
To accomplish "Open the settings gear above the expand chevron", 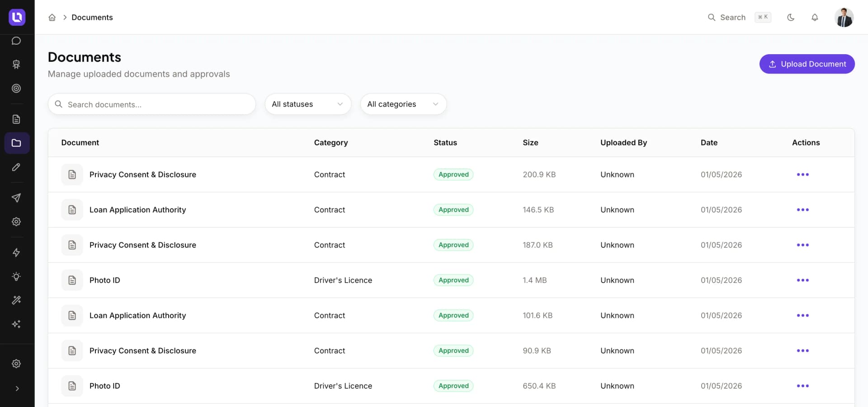I will pos(16,364).
